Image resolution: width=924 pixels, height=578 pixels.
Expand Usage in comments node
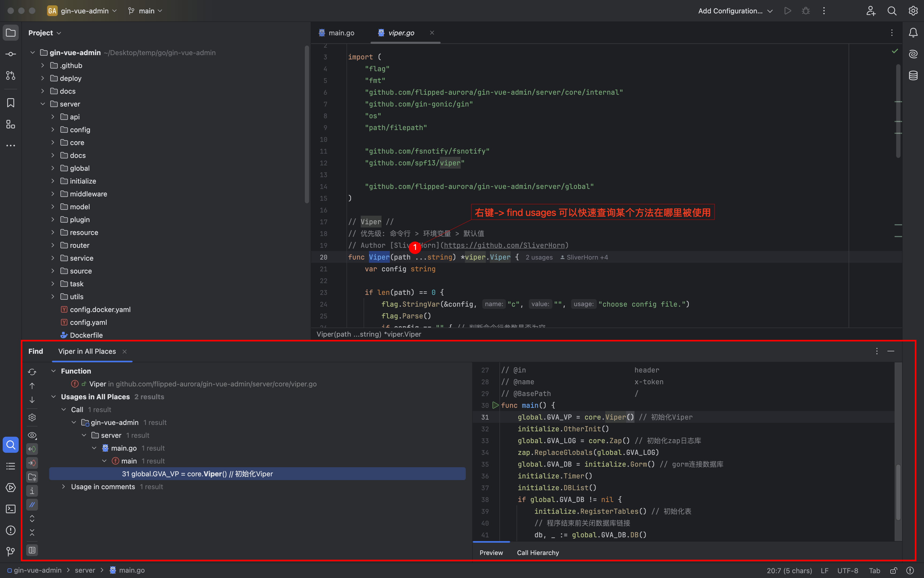[x=63, y=487]
